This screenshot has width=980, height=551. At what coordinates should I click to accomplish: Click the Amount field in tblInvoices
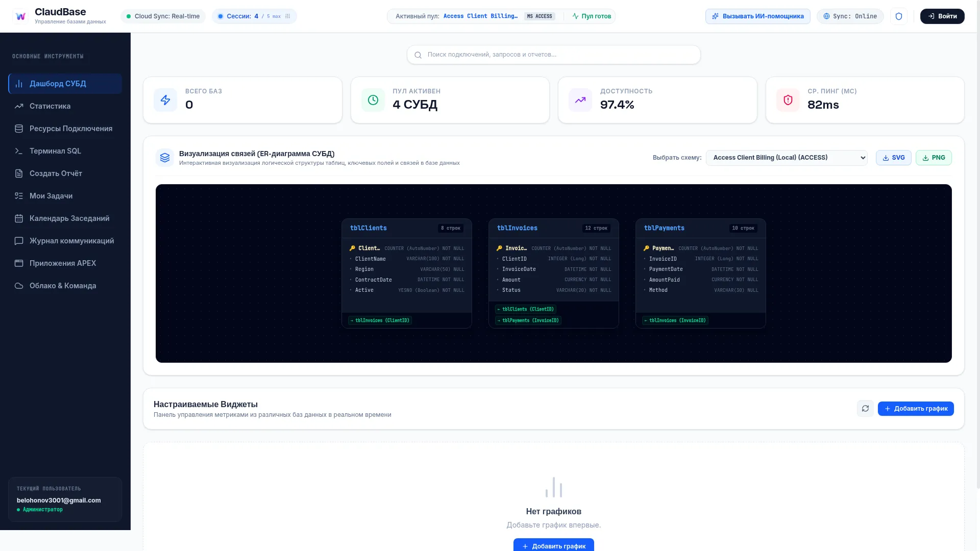click(554, 280)
